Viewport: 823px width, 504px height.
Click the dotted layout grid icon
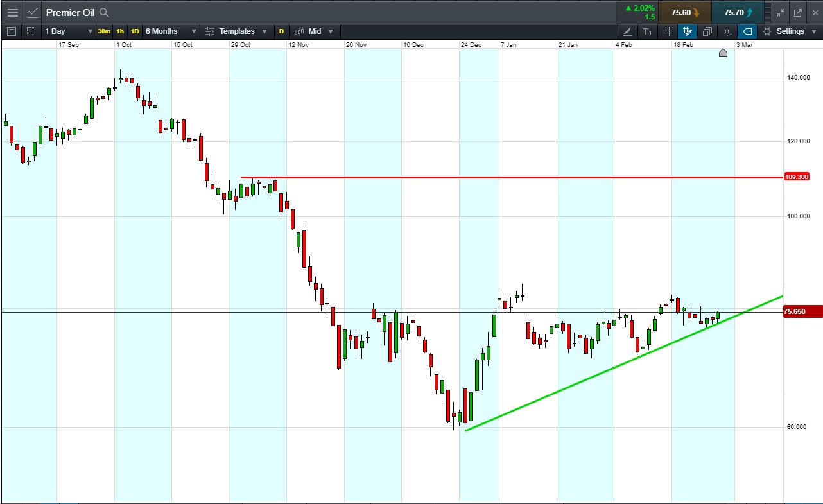pos(31,31)
